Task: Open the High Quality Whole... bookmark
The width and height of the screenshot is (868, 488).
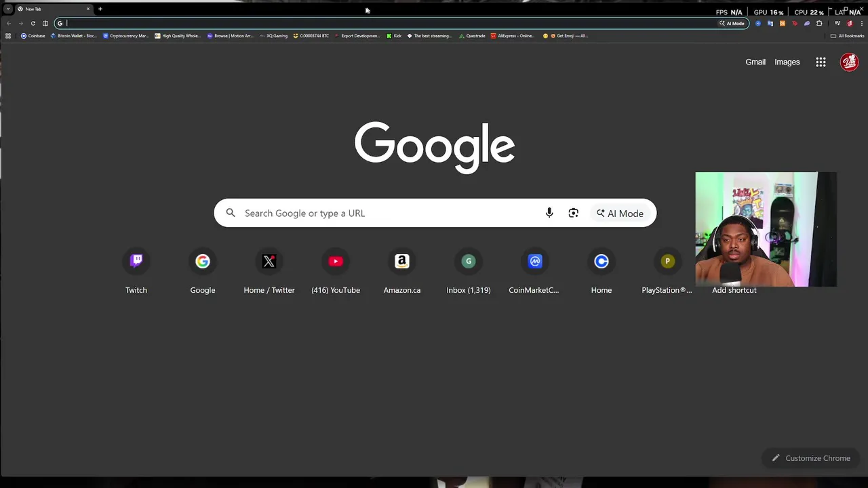Action: point(178,36)
